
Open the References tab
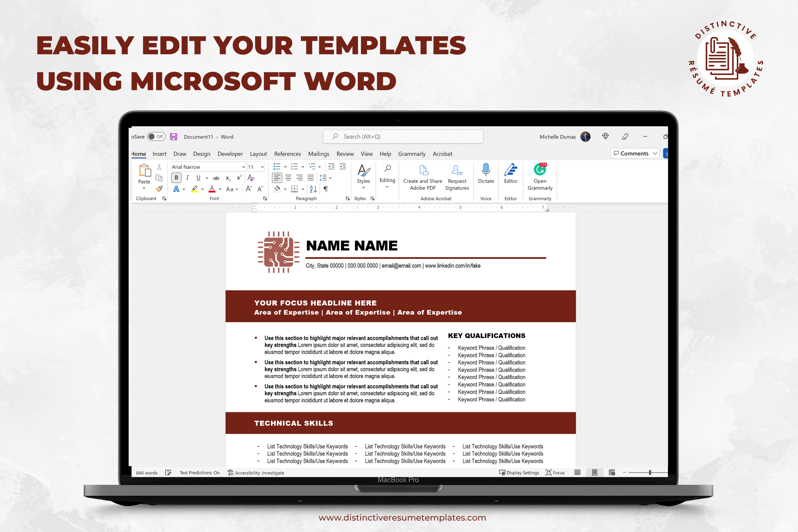[x=287, y=154]
